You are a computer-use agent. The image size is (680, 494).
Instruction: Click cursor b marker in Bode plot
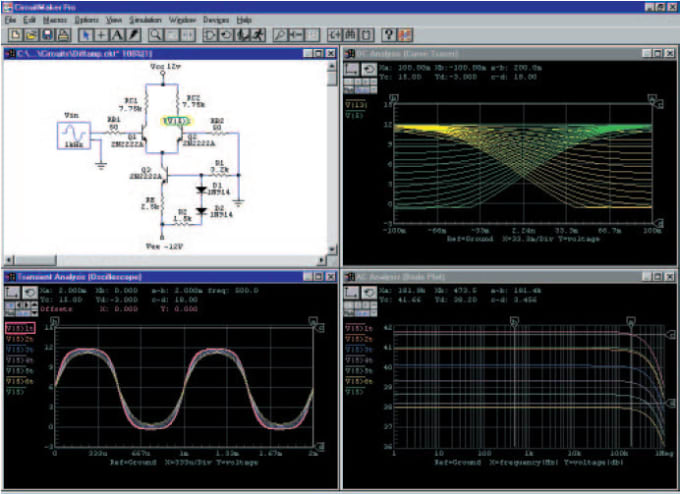tap(514, 322)
